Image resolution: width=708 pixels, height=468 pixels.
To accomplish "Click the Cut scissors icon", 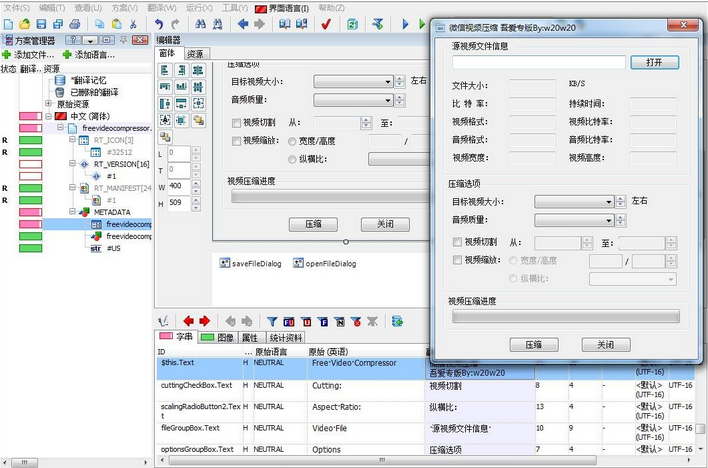I will coord(133,24).
